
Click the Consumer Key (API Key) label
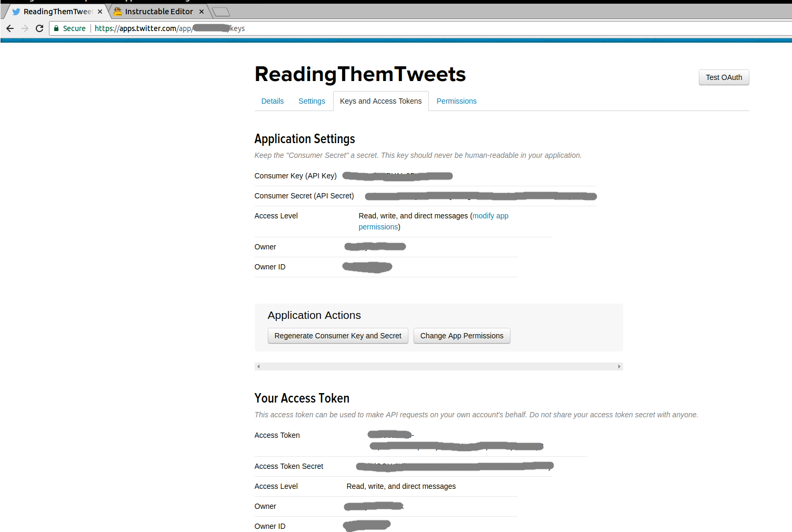296,176
